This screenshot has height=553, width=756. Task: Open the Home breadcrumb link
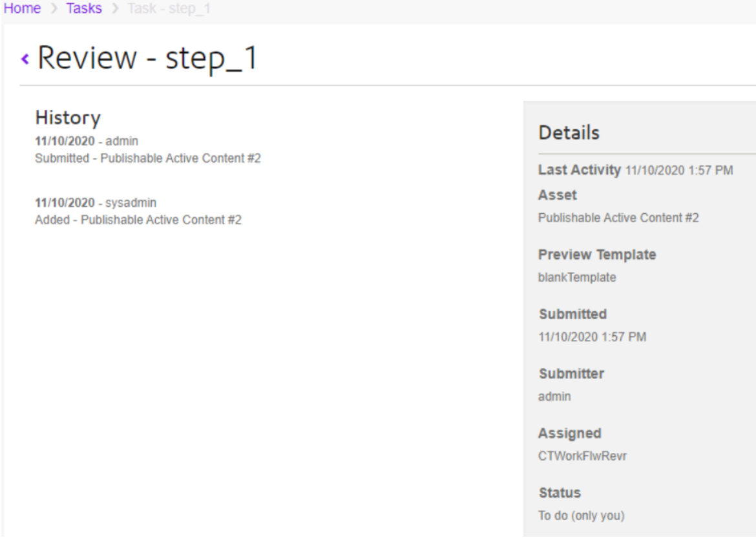[x=22, y=9]
